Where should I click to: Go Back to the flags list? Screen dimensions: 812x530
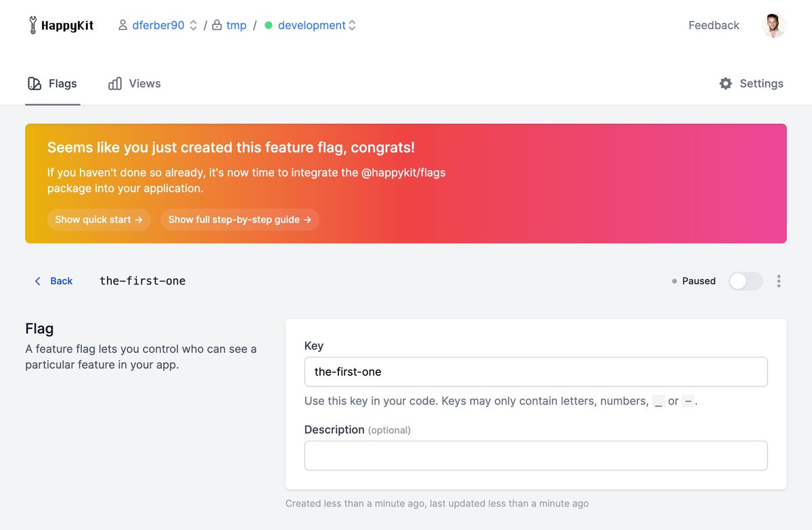point(53,281)
